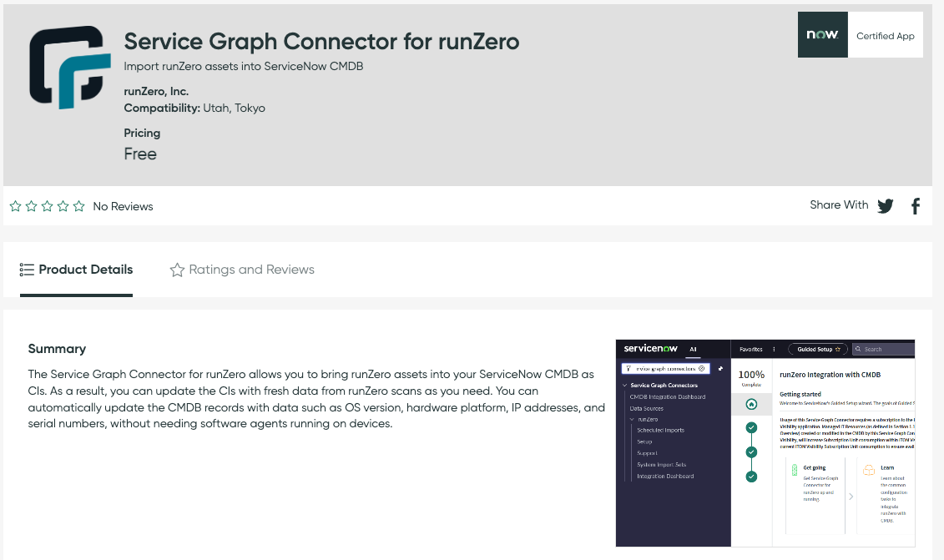Collapse the runZero tree node
Viewport: 944px width, 560px height.
(x=632, y=420)
